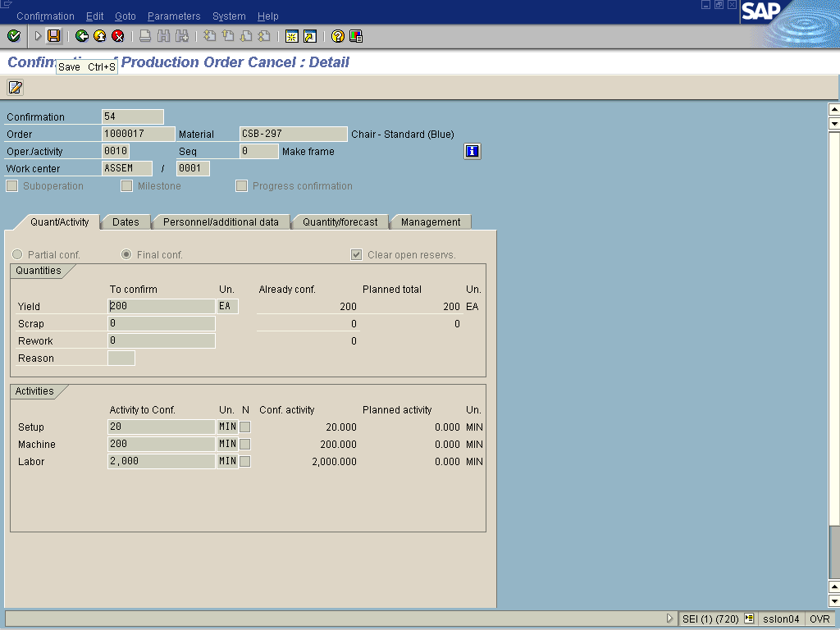Image resolution: width=840 pixels, height=630 pixels.
Task: Click the Machine activity field
Action: (162, 444)
